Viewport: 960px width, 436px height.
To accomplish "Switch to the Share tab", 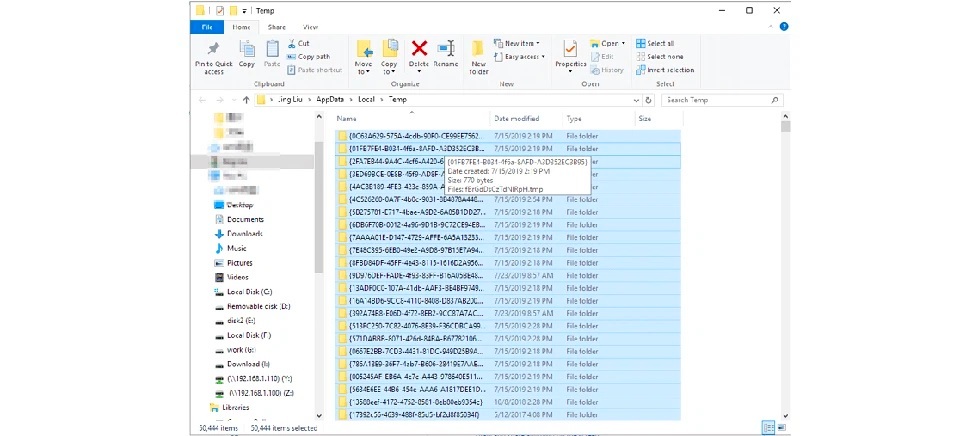I will (277, 27).
